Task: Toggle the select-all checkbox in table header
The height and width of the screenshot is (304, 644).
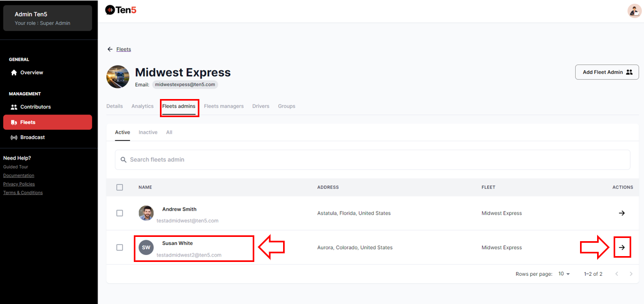Action: click(119, 187)
